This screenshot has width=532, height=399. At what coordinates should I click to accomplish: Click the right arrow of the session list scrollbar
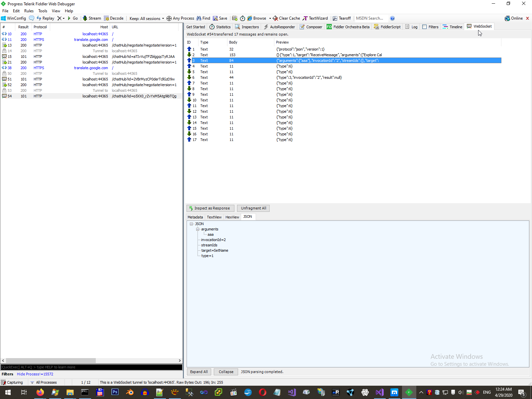180,361
